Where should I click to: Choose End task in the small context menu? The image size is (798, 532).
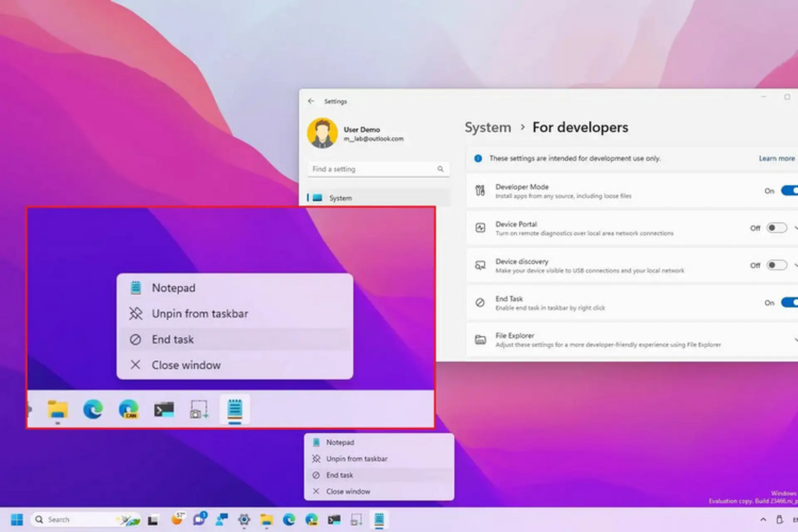[x=379, y=475]
